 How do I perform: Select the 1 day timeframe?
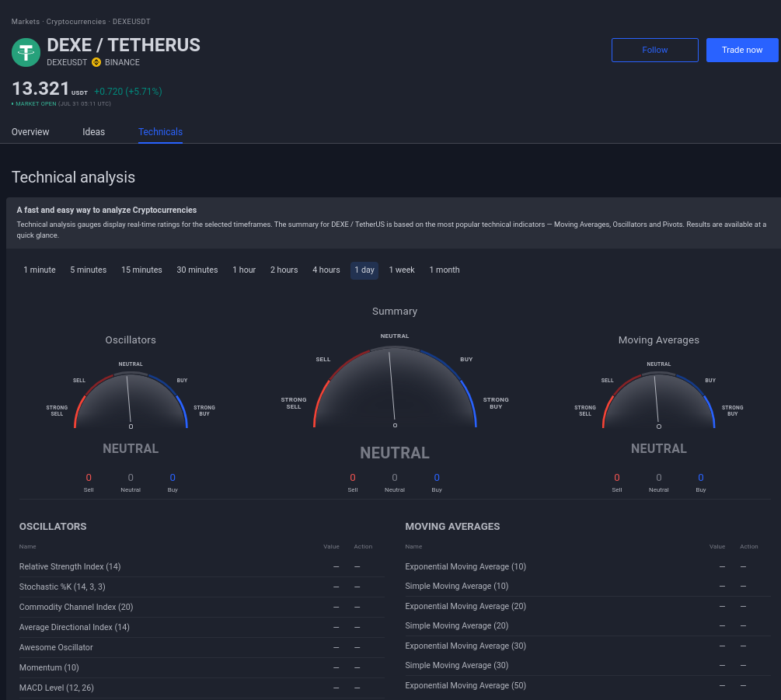pos(364,270)
